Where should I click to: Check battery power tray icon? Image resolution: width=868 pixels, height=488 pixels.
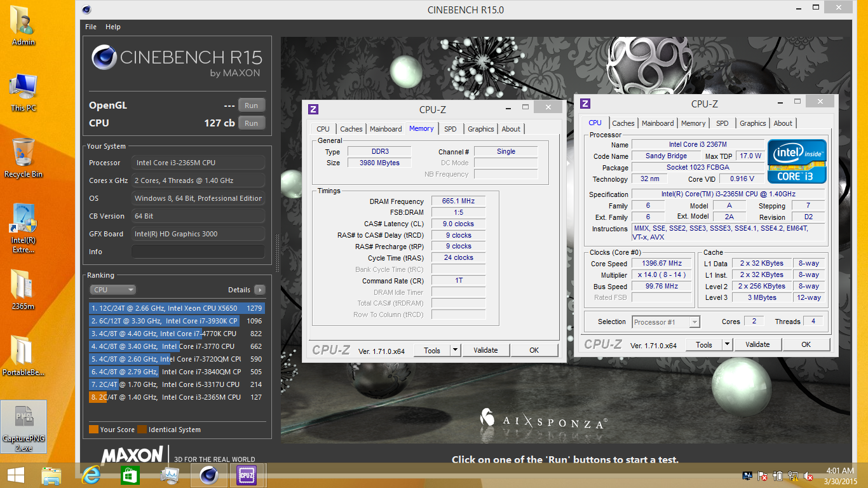pyautogui.click(x=778, y=476)
